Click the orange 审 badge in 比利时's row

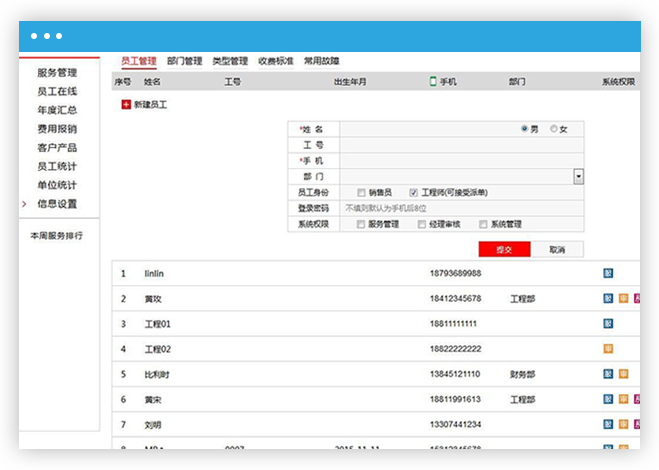(622, 374)
